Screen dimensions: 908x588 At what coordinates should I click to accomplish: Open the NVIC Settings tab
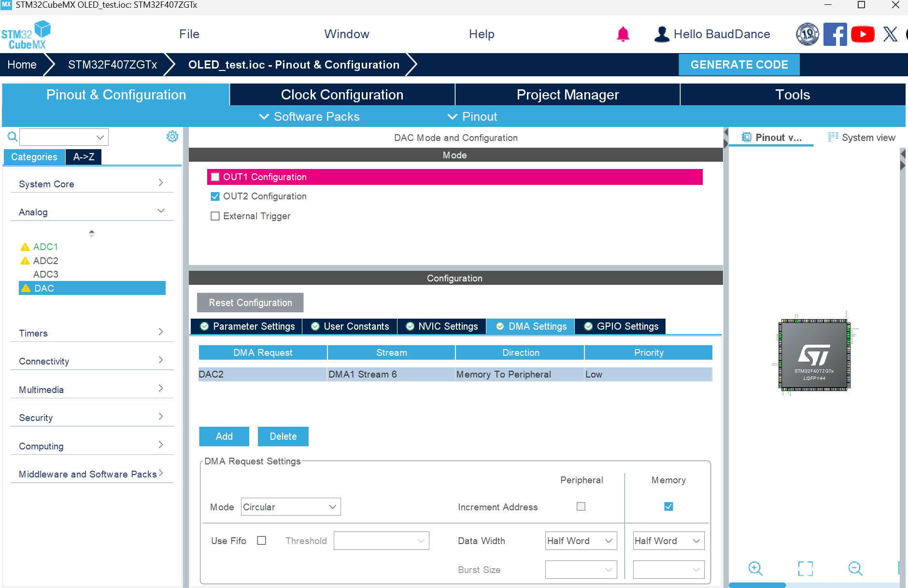[x=442, y=326]
